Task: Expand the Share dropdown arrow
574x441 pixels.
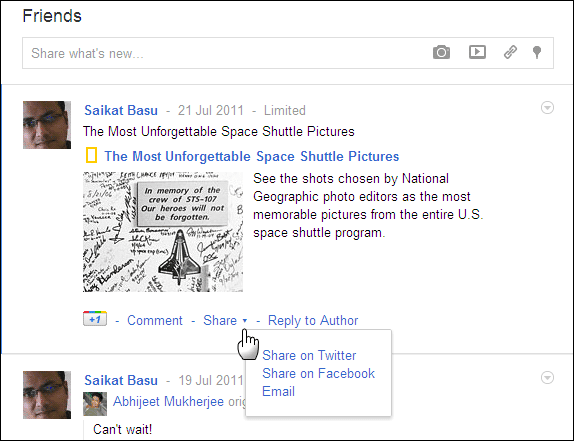Action: click(245, 321)
